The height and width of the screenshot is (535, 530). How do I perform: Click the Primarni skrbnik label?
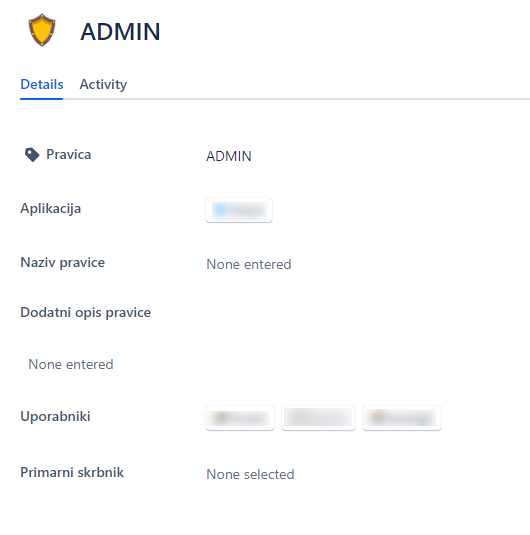pyautogui.click(x=72, y=473)
